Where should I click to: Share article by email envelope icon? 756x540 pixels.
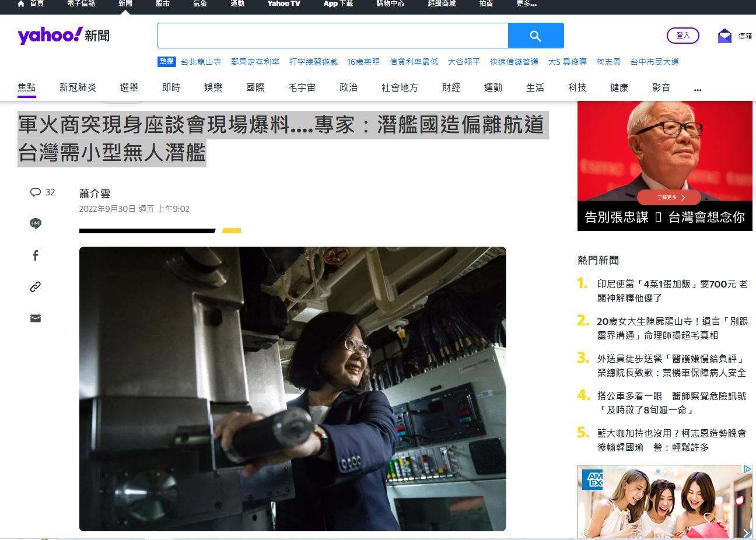(36, 318)
